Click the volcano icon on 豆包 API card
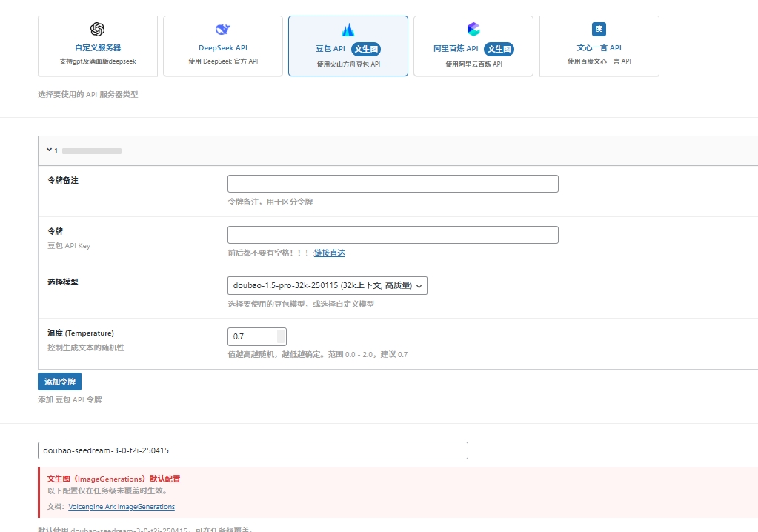Screen dimensions: 758x532 point(347,30)
